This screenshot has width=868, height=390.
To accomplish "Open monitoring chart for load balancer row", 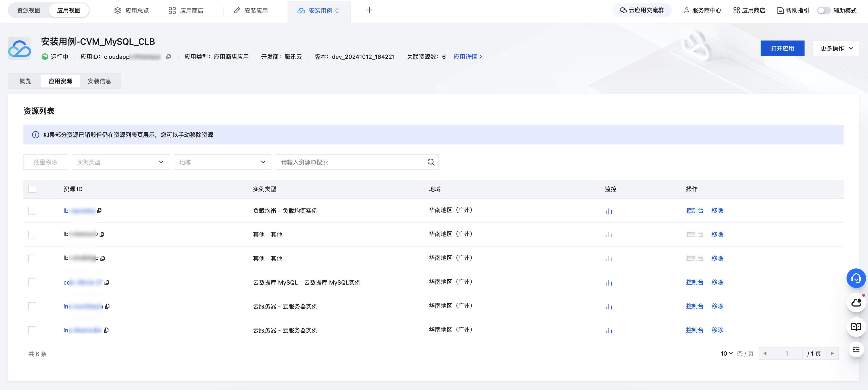I will point(608,211).
